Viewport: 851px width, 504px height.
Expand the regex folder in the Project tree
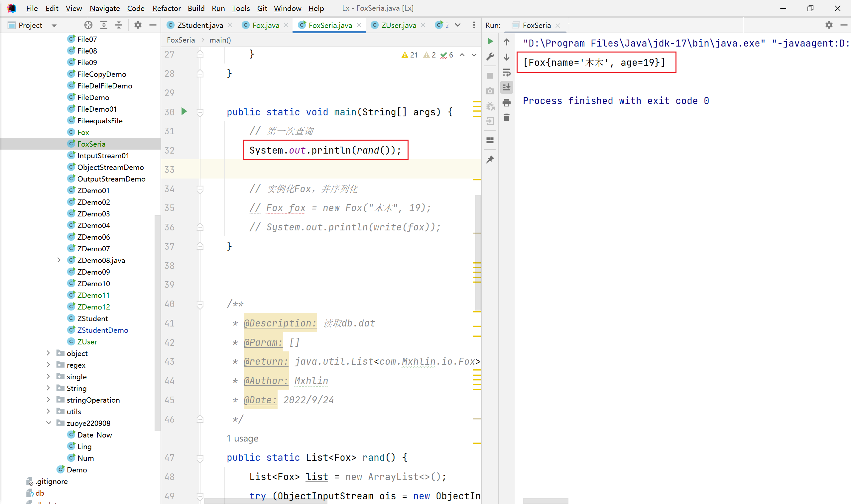48,365
